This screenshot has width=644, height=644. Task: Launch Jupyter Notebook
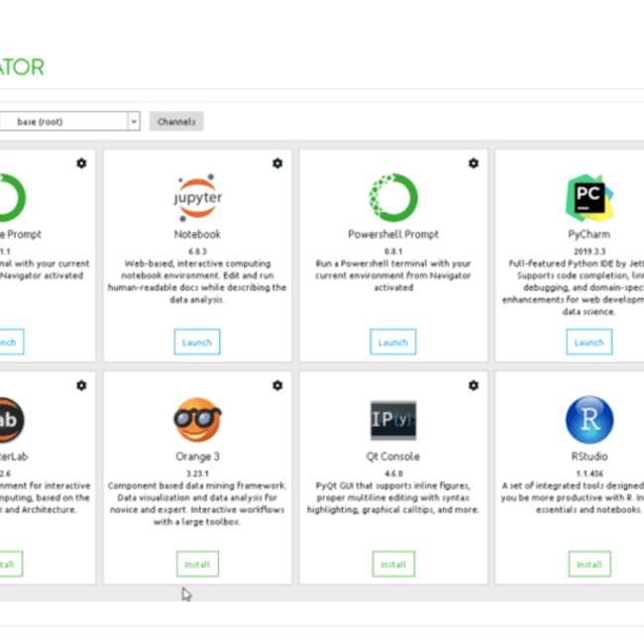(197, 342)
